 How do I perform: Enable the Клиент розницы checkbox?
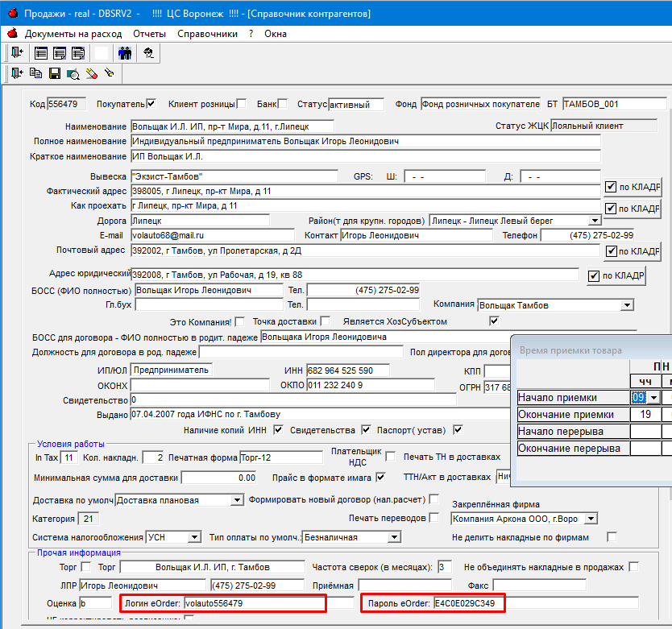click(242, 104)
